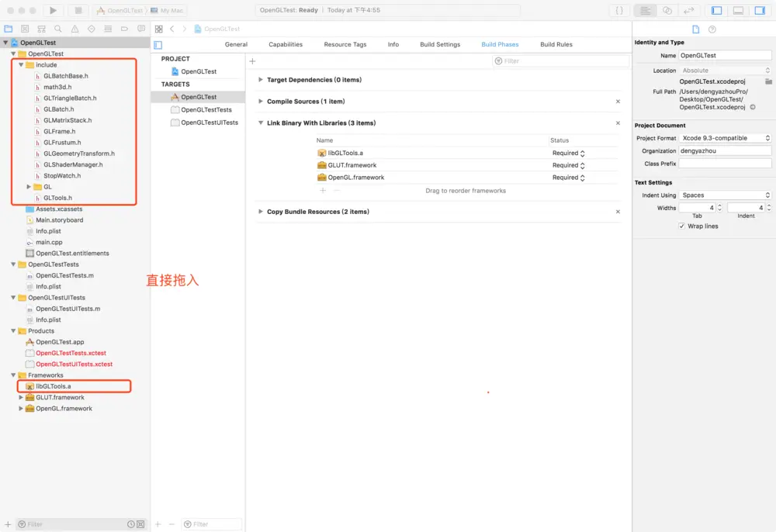Expand Compile Sources section
776x532 pixels.
point(260,102)
